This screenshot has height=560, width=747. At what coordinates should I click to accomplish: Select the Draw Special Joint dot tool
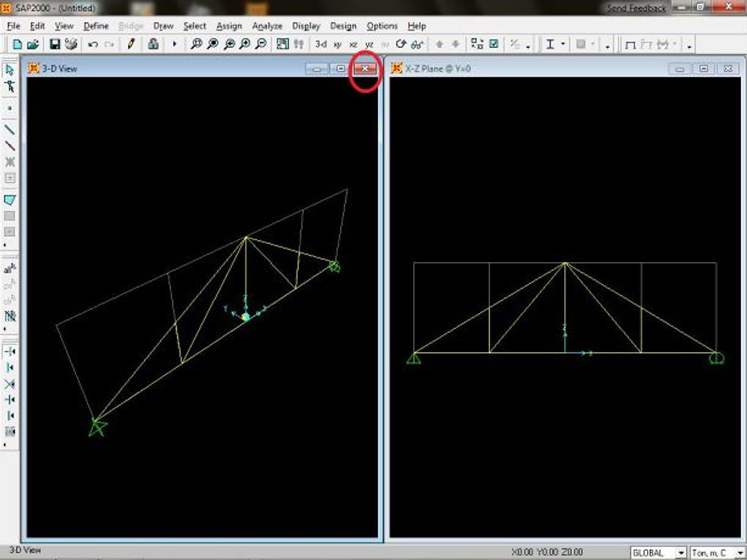tap(9, 108)
